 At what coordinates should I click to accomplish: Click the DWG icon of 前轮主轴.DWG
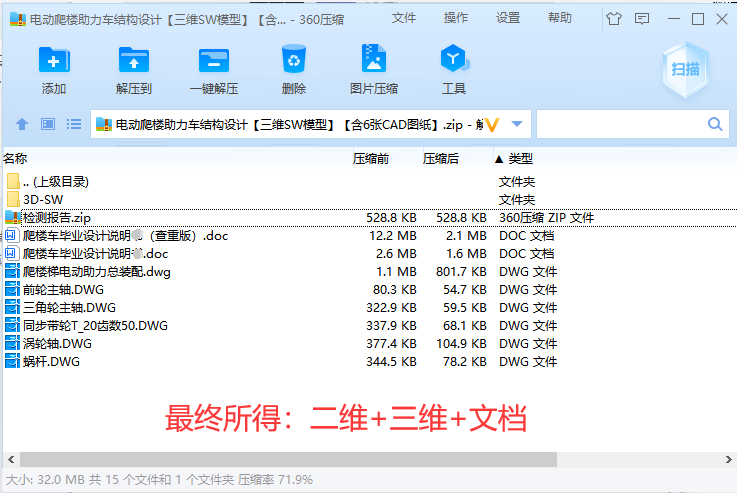click(x=12, y=290)
